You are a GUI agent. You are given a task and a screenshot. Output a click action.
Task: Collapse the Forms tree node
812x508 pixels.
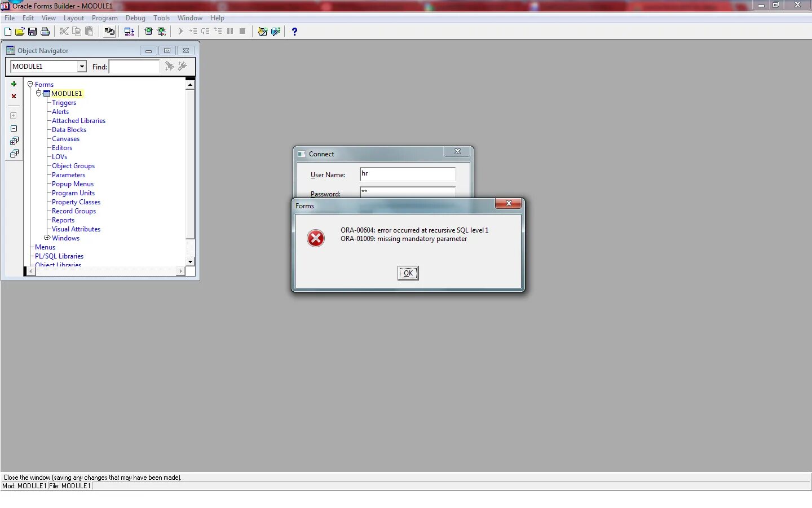click(x=30, y=84)
